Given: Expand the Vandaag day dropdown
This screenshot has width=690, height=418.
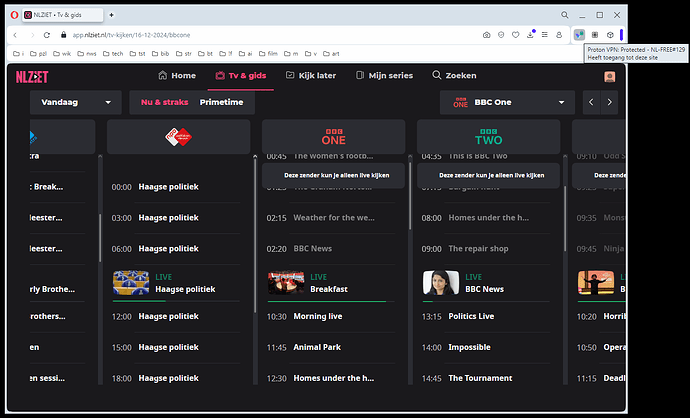Looking at the screenshot, I should pyautogui.click(x=76, y=102).
